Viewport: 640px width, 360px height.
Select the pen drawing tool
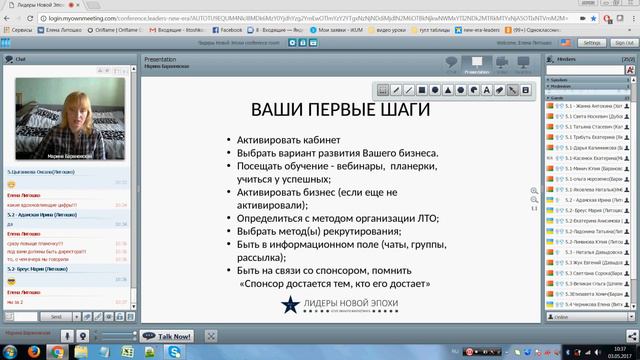click(396, 90)
